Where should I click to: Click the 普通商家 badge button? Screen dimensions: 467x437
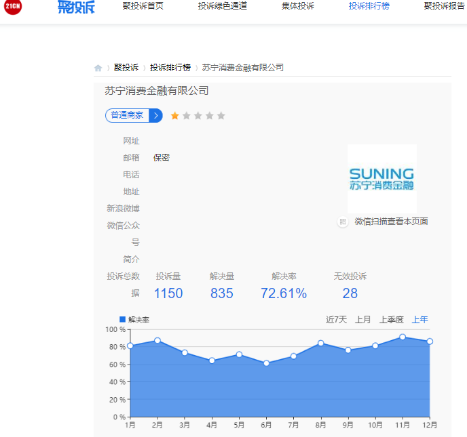[134, 115]
